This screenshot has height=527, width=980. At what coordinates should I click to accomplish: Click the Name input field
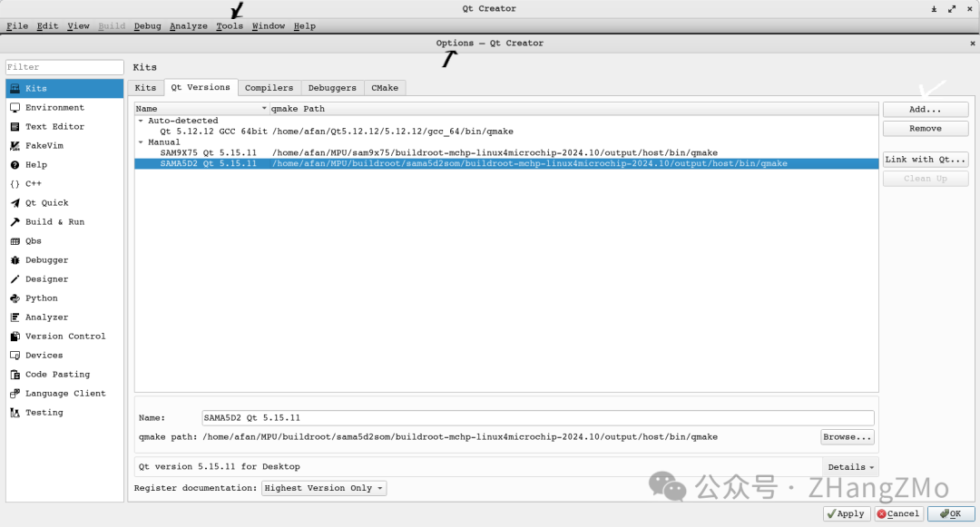537,418
